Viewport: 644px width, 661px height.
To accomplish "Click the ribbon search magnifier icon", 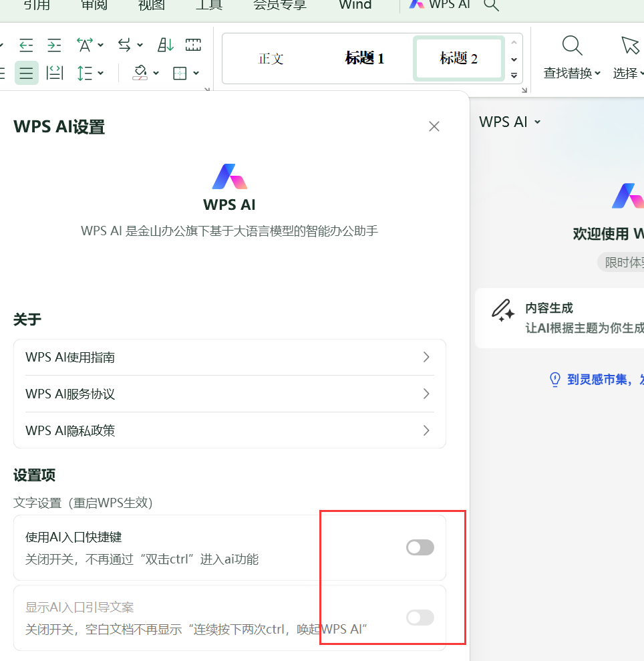I will pos(492,5).
